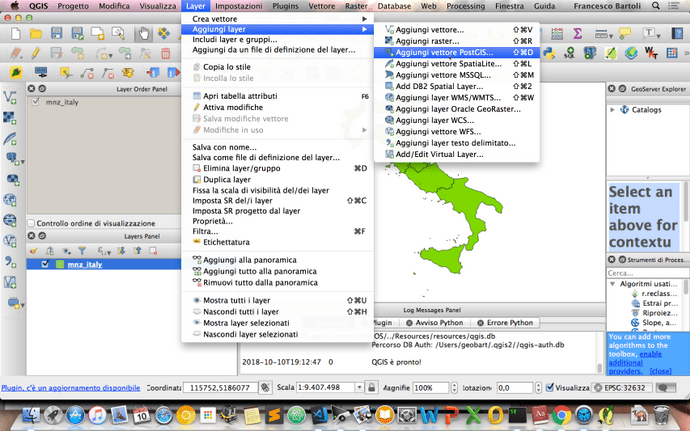Click Add Delimited Text comma icon in left toolbar
This screenshot has width=690, height=431.
10,262
